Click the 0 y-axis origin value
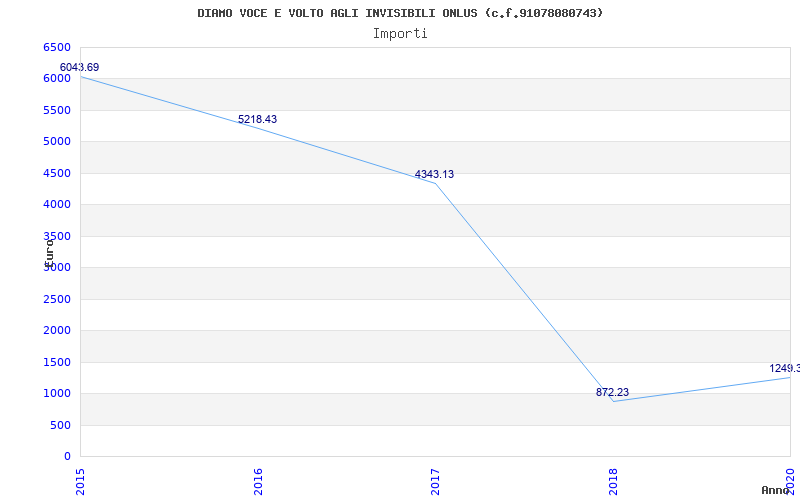 [67, 456]
